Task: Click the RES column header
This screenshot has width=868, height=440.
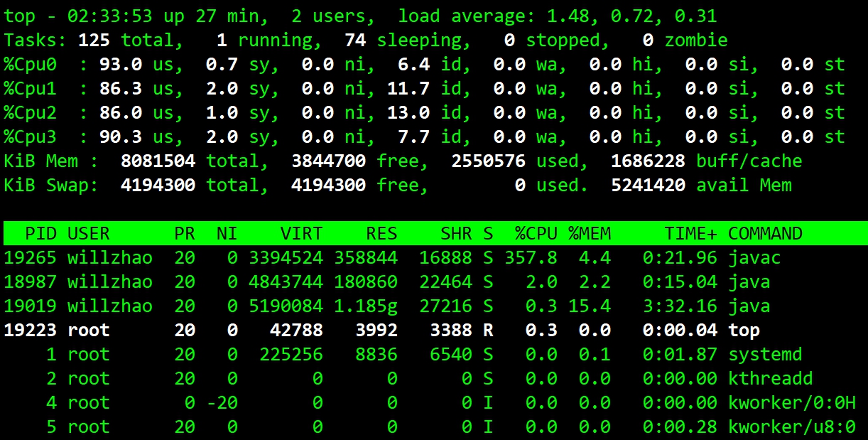Action: (x=382, y=233)
